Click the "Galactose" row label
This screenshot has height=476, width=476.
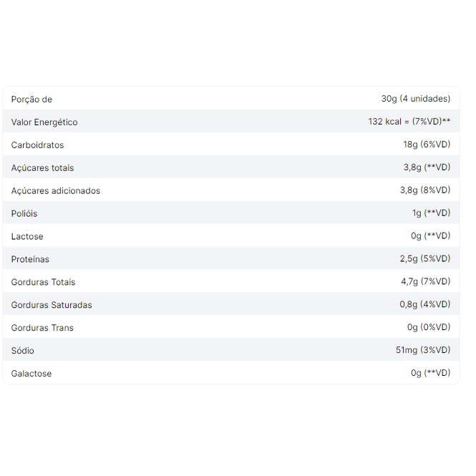pyautogui.click(x=31, y=374)
